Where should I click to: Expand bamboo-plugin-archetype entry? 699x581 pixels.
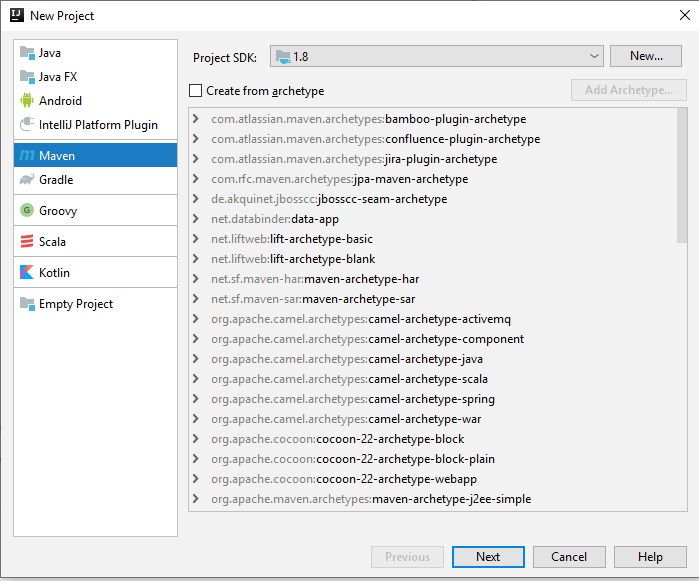pyautogui.click(x=196, y=119)
